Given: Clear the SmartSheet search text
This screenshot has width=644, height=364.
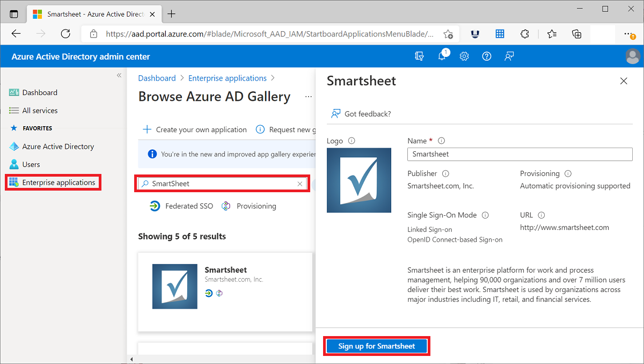Looking at the screenshot, I should tap(300, 184).
